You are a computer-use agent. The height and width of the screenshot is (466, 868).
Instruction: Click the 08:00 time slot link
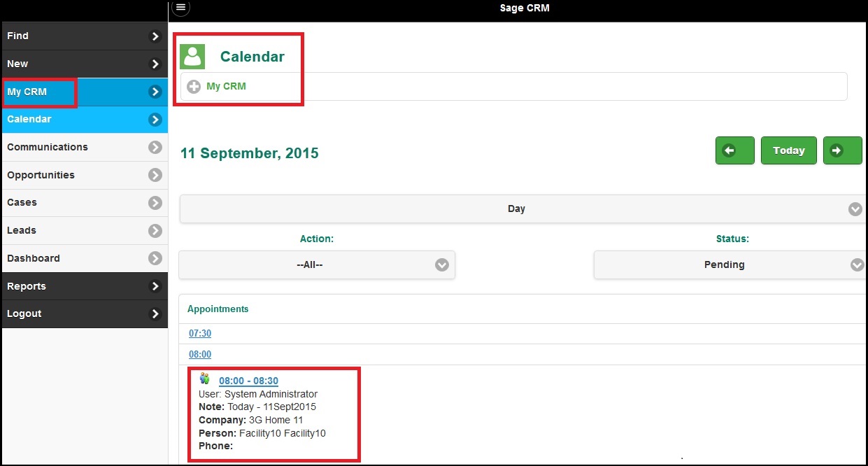(x=200, y=355)
